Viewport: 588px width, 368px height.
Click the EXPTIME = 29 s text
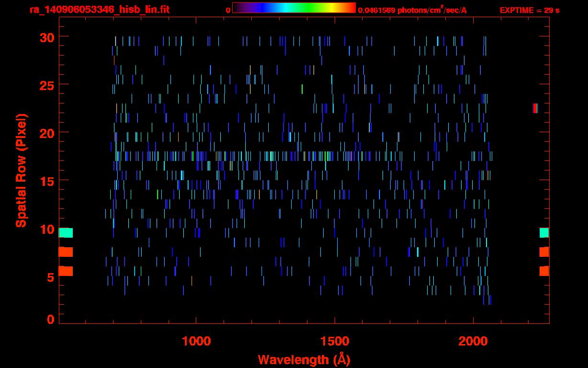pos(530,10)
